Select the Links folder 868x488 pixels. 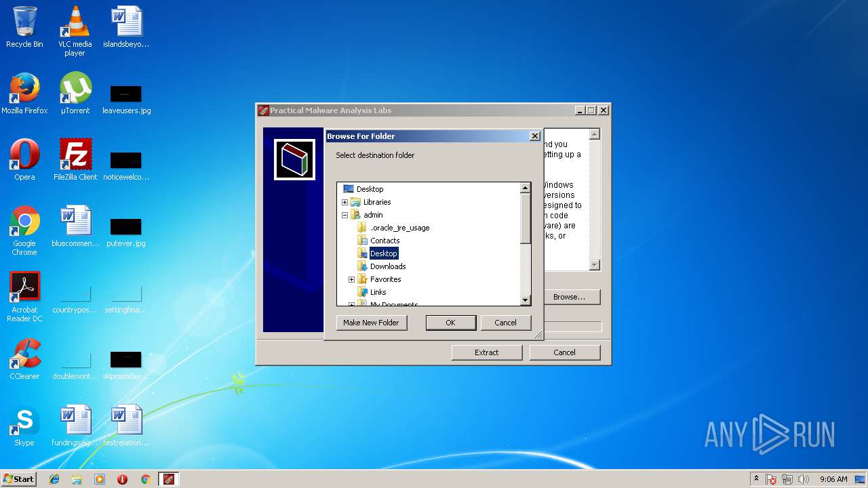point(378,292)
